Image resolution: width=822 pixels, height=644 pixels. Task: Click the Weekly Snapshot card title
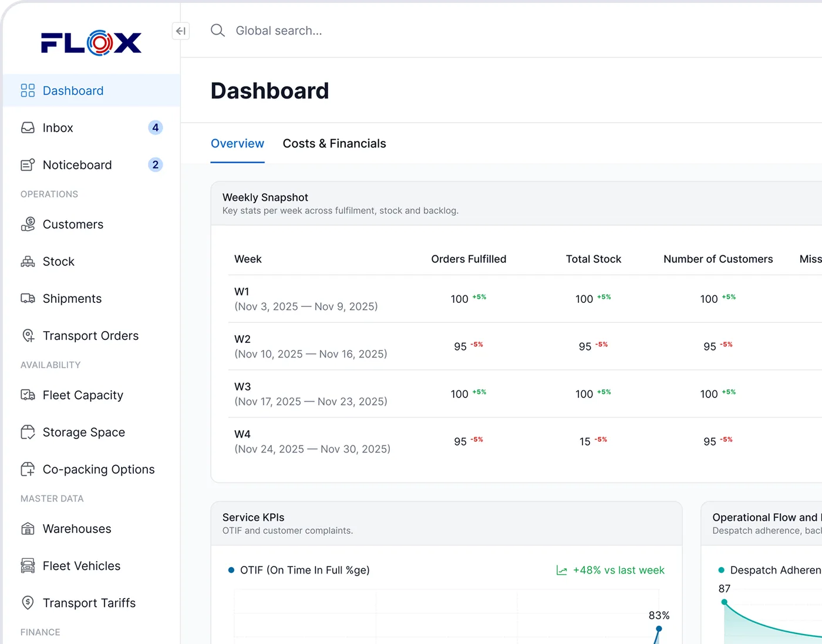point(265,197)
